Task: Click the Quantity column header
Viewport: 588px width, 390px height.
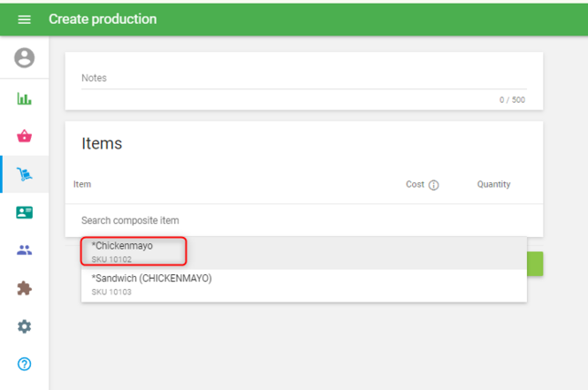Action: pos(493,184)
